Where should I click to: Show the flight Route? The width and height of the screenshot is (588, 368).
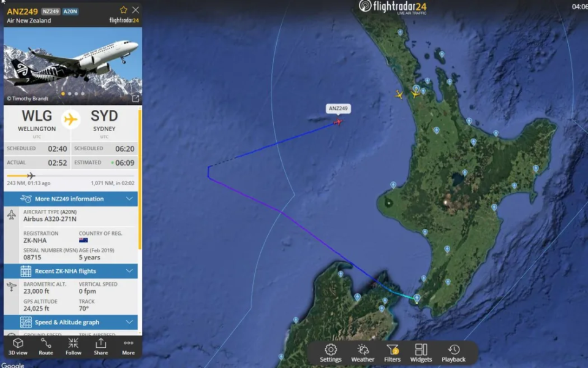tap(46, 346)
